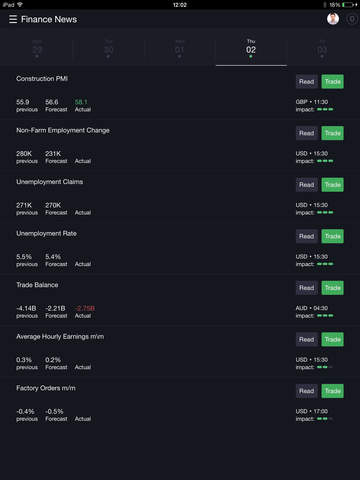360x480 pixels.
Task: Select the Thu 02 date tab
Action: click(x=251, y=49)
